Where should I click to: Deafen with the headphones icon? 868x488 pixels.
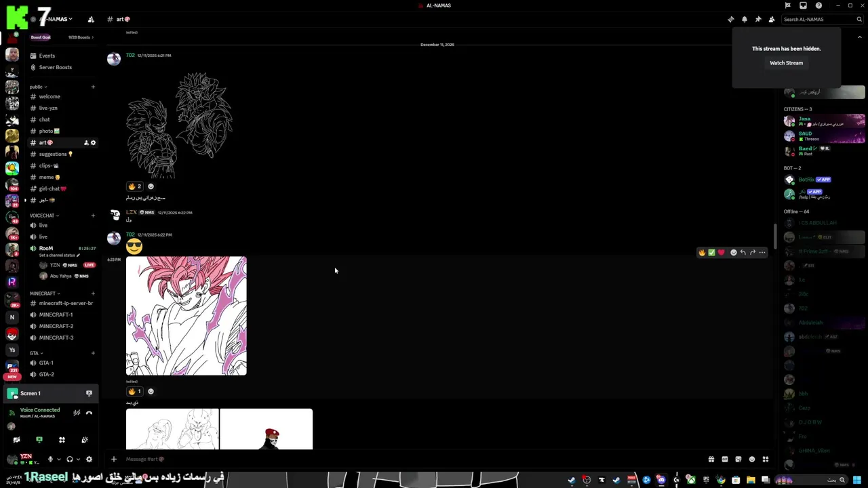(x=69, y=459)
